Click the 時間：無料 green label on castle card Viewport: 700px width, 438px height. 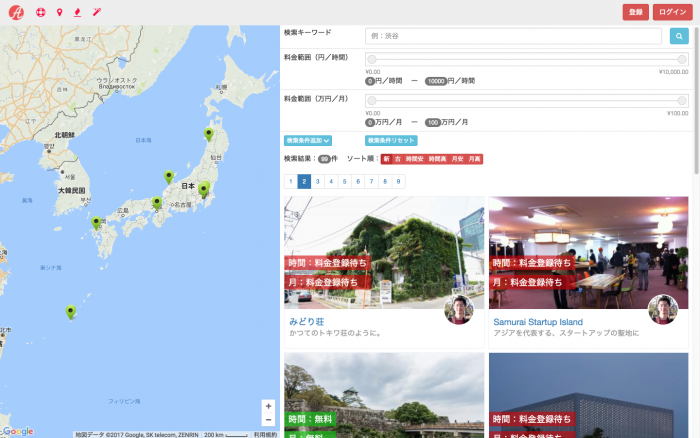310,419
